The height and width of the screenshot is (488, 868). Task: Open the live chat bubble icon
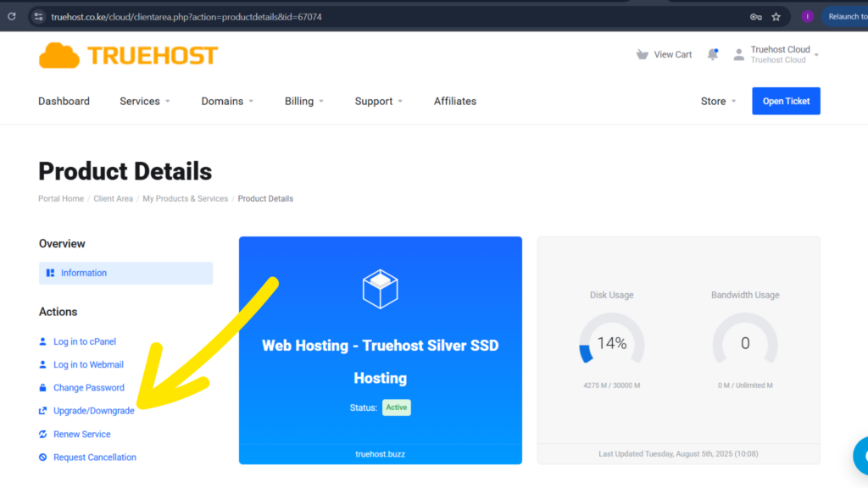861,455
